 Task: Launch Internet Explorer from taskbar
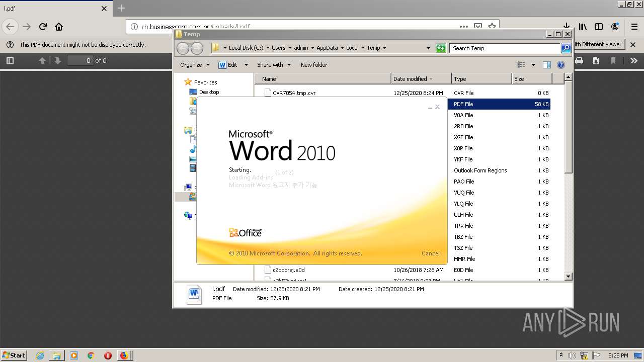coord(40,355)
